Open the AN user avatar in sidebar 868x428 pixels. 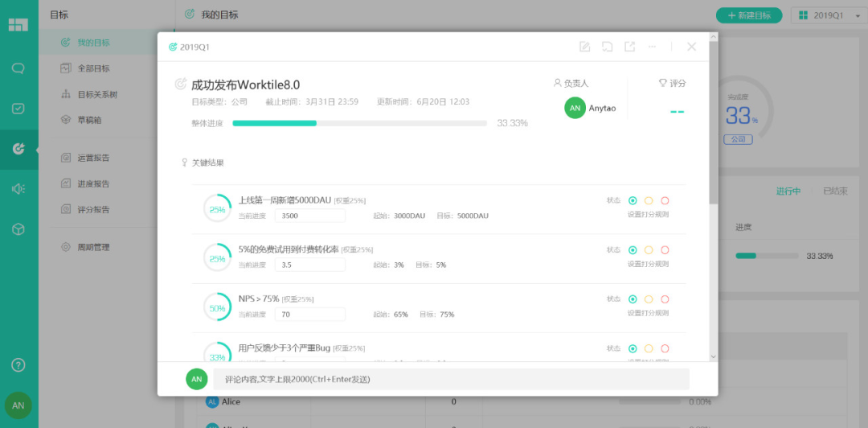[18, 405]
